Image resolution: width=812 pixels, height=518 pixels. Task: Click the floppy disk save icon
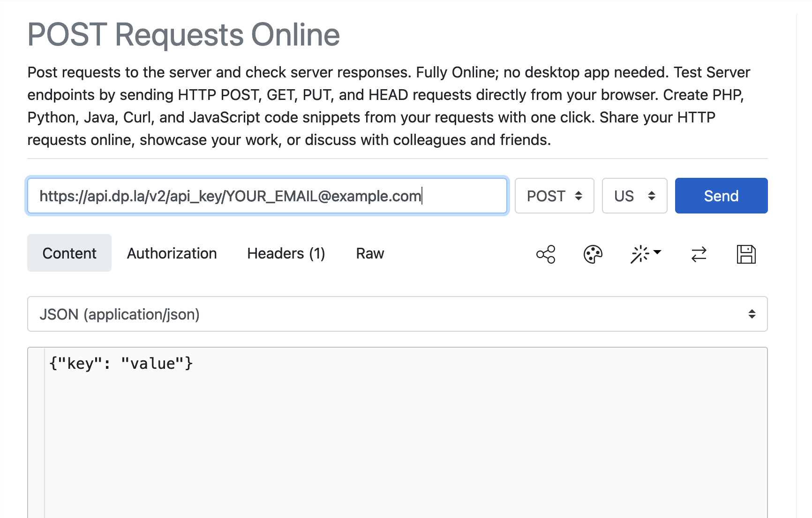(746, 254)
